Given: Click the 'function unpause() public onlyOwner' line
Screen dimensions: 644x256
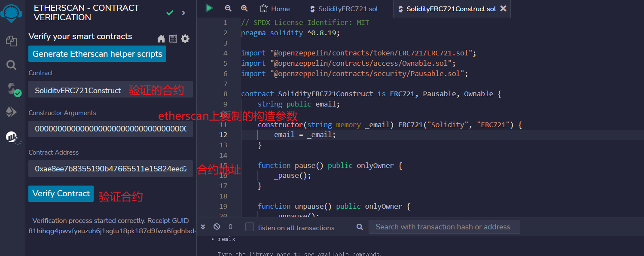Looking at the screenshot, I should coord(334,206).
